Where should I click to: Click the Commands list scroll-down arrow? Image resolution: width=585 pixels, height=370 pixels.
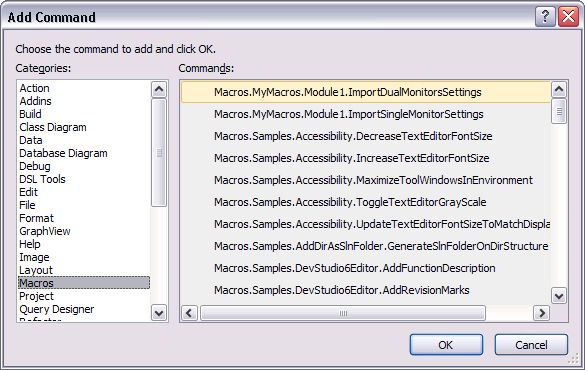559,296
